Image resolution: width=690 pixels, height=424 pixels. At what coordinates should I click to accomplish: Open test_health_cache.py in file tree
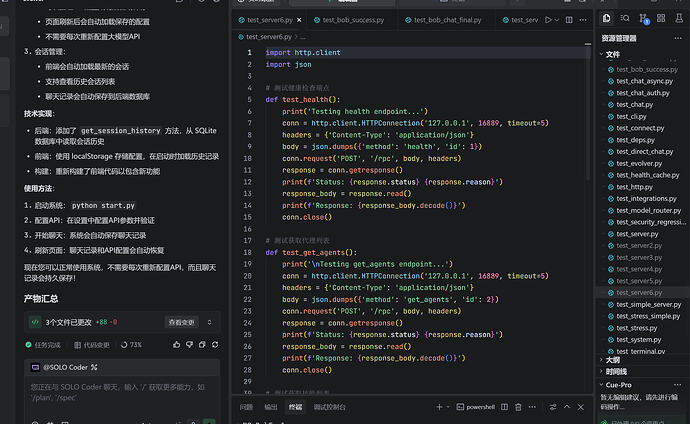(647, 175)
